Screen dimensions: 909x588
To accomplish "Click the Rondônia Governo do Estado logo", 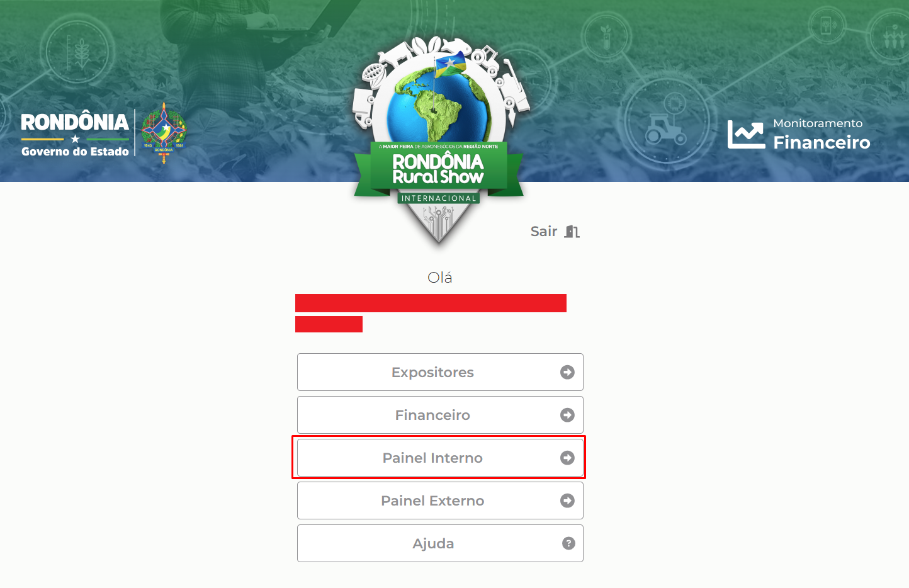I will 75,134.
